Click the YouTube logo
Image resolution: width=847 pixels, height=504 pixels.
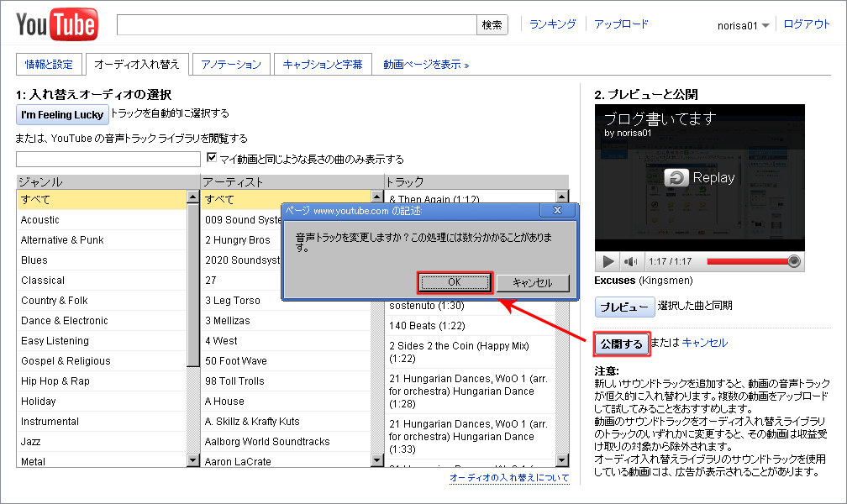pyautogui.click(x=57, y=25)
